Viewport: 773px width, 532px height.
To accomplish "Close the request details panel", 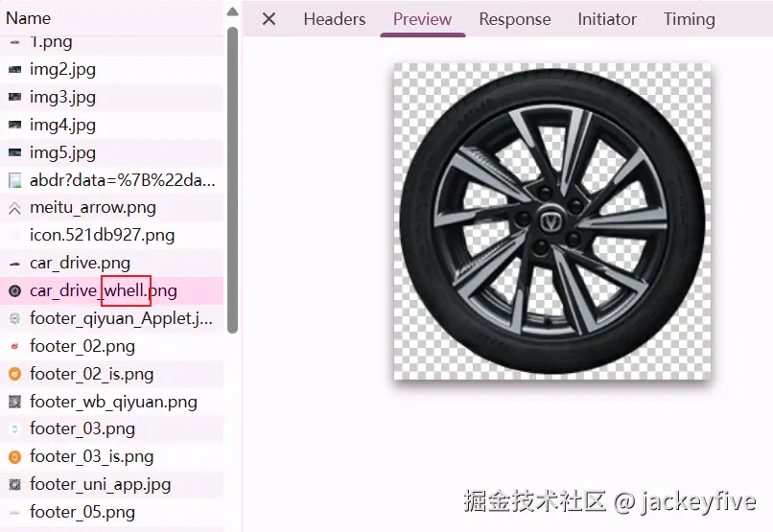I will click(269, 19).
